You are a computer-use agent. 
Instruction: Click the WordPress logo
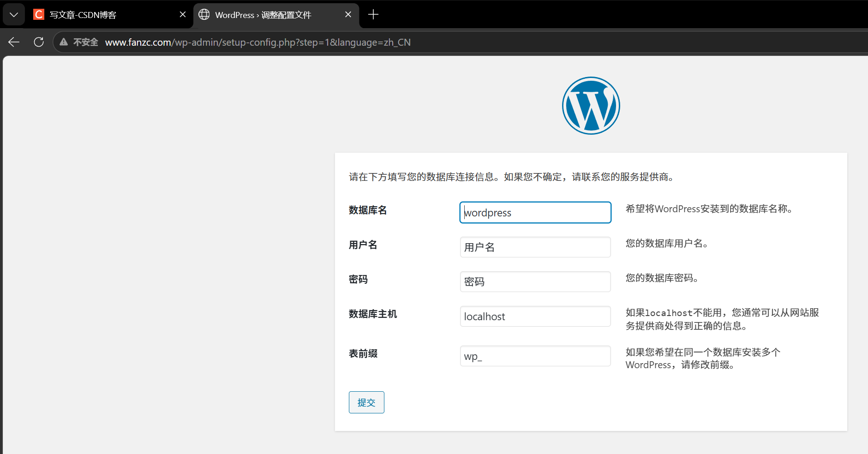click(x=591, y=106)
